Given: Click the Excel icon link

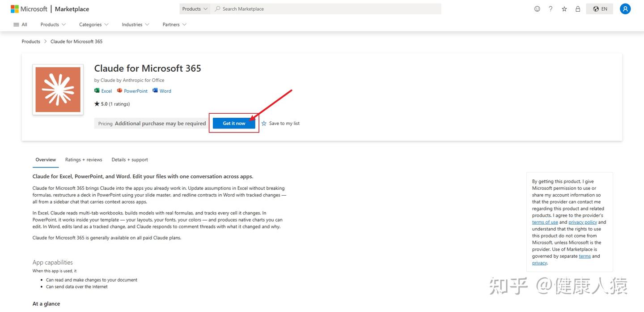Looking at the screenshot, I should [x=103, y=91].
